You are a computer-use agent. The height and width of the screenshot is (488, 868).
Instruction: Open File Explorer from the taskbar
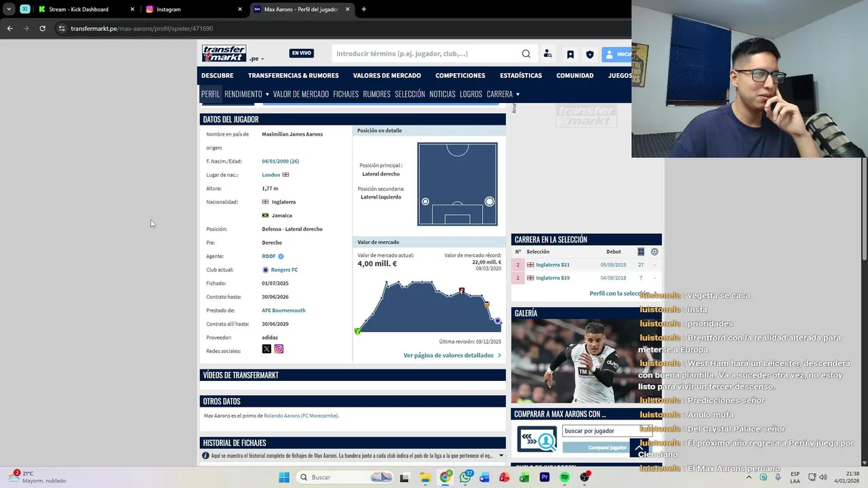click(x=425, y=477)
